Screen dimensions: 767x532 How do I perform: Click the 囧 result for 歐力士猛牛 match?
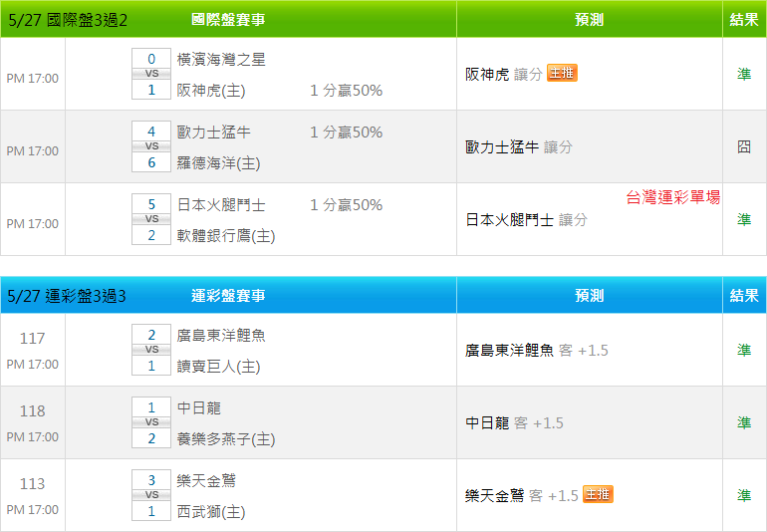point(744,146)
